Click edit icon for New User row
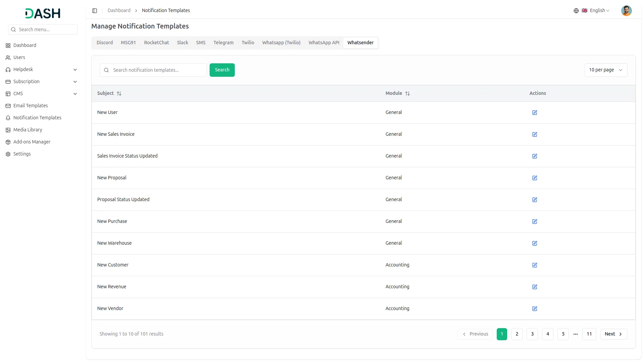The width and height of the screenshot is (644, 362). tap(535, 113)
